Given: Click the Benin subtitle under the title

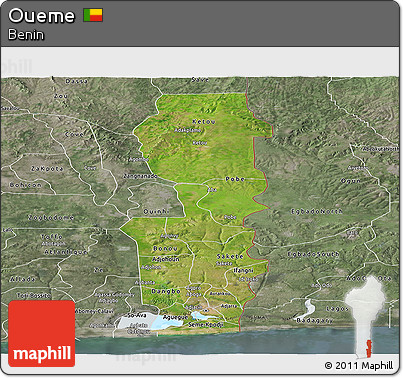Looking at the screenshot, I should pos(26,35).
